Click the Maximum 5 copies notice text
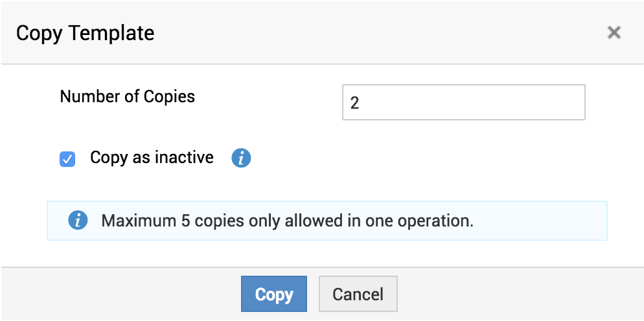The height and width of the screenshot is (321, 644). [287, 221]
